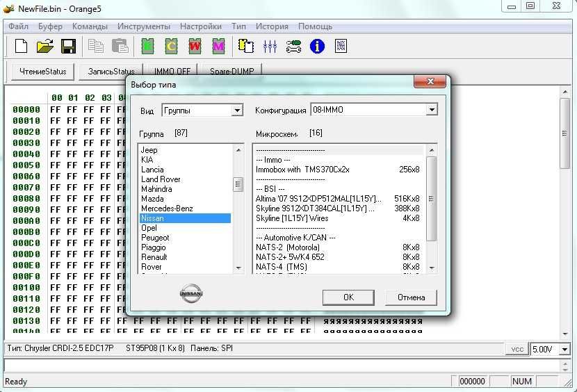Close the Выбор типа dialog
The height and width of the screenshot is (392, 577).
pos(430,81)
